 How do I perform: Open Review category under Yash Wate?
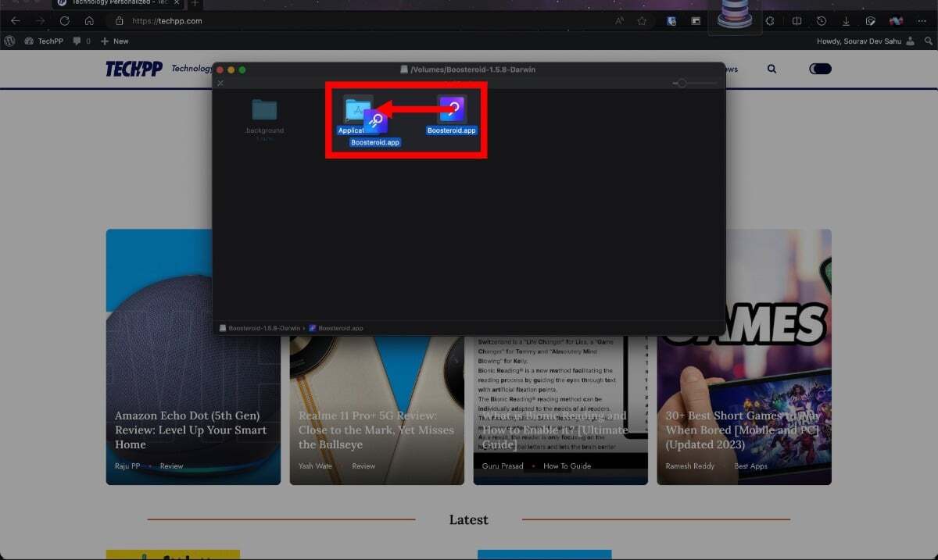click(x=363, y=466)
